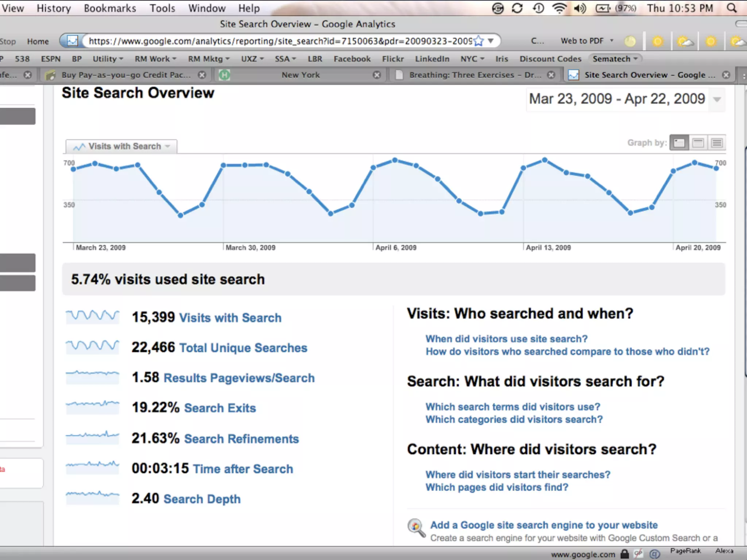
Task: Click the Time Machine clock icon
Action: 538,8
